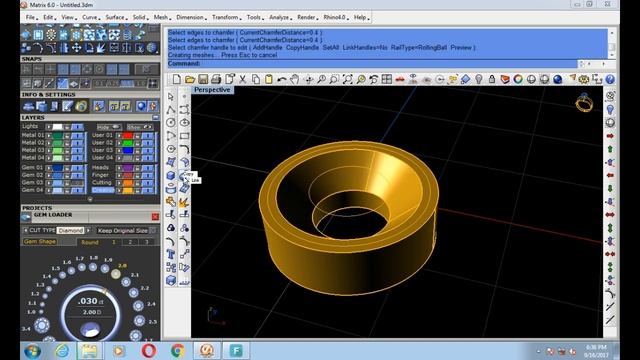
Task: Click the color wheel icon in toolbar
Action: pos(518,79)
